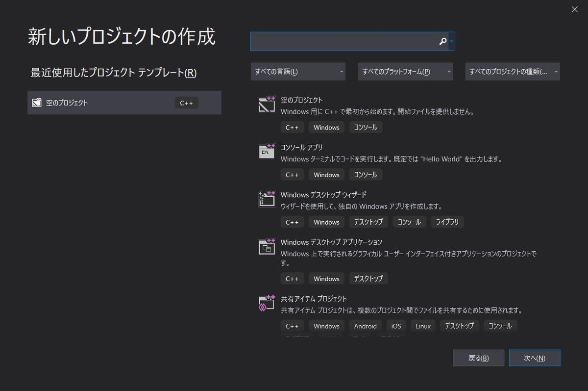Click recent template 空のプロジェクト icon
The width and height of the screenshot is (588, 391).
tap(36, 103)
